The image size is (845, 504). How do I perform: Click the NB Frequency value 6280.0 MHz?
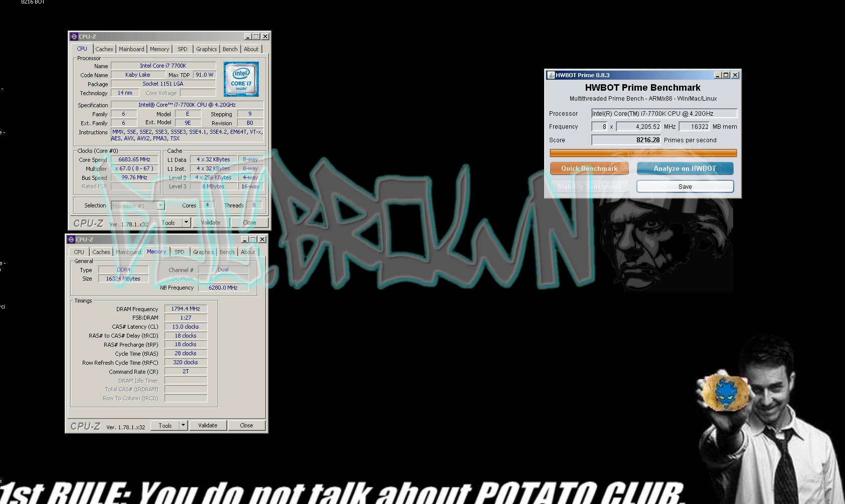point(223,288)
